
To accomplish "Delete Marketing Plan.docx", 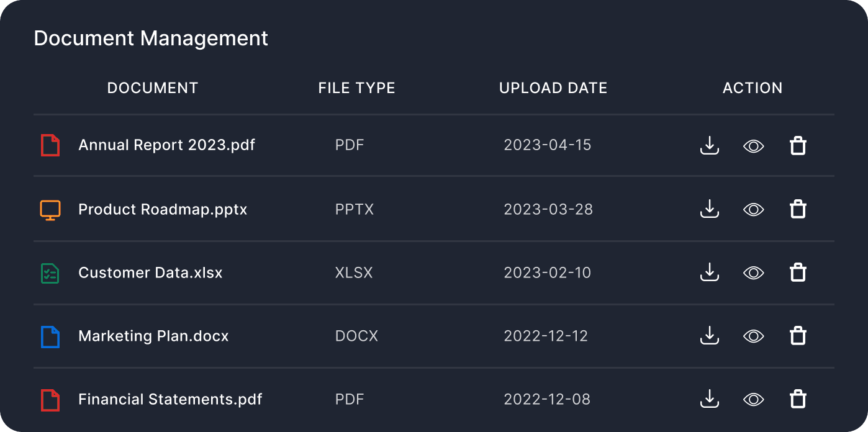I will tap(798, 336).
